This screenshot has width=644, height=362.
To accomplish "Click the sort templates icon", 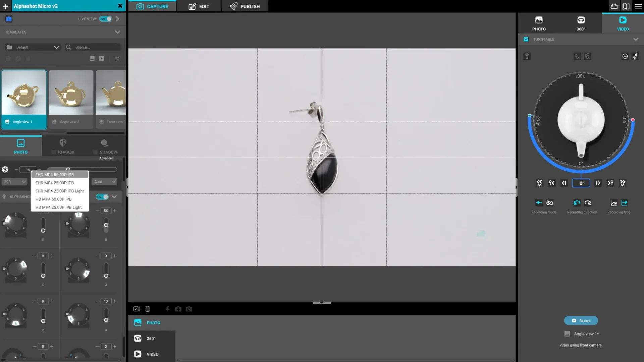I will (x=117, y=59).
